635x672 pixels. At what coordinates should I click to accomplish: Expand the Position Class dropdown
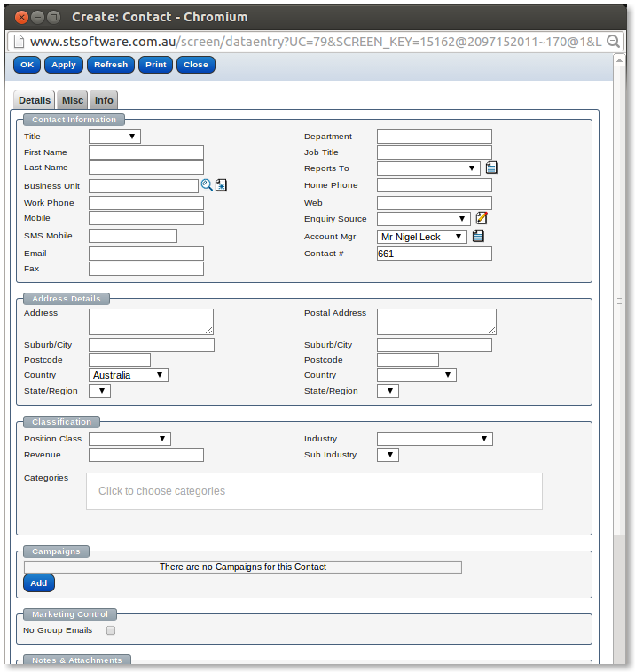(x=129, y=439)
